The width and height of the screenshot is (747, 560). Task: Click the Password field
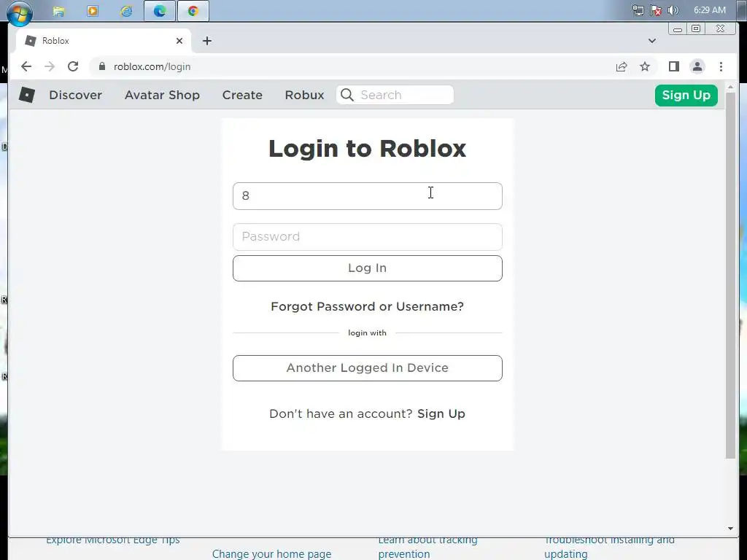[x=368, y=237]
